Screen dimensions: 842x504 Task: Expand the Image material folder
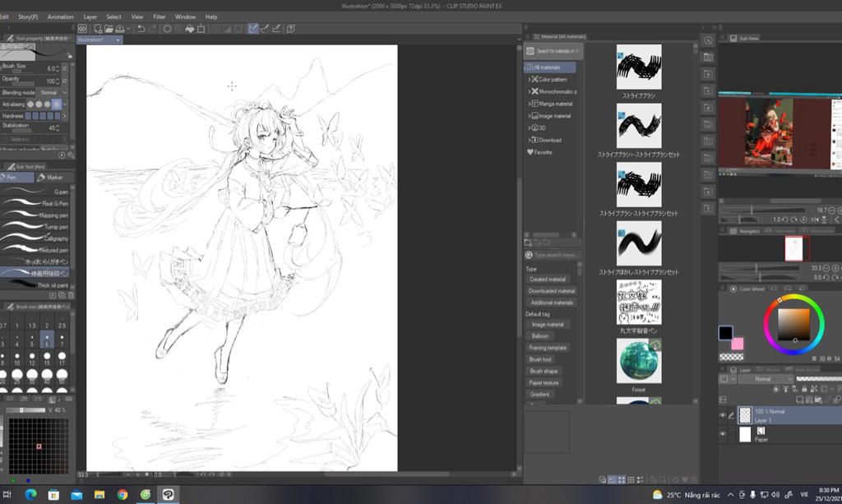click(529, 116)
